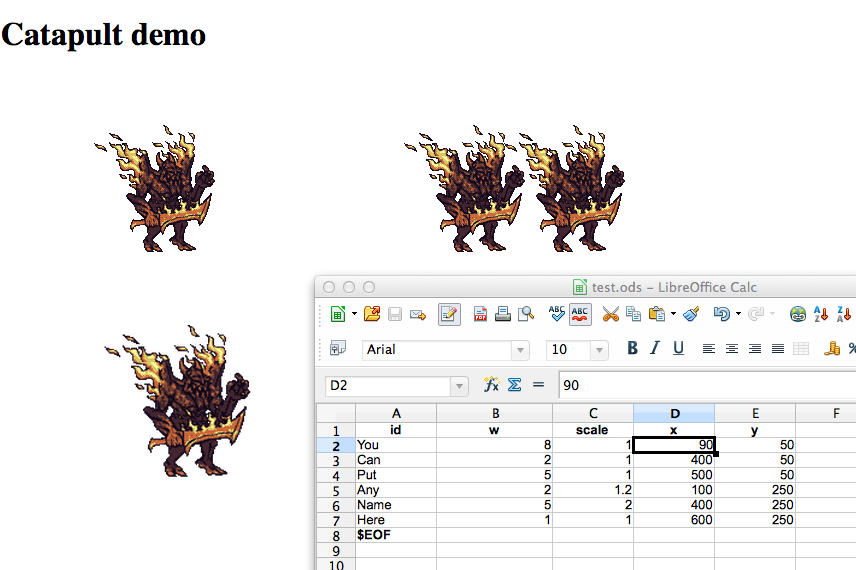Insert a Hyperlink with globe icon
Screen dimensions: 856x570
coord(798,314)
